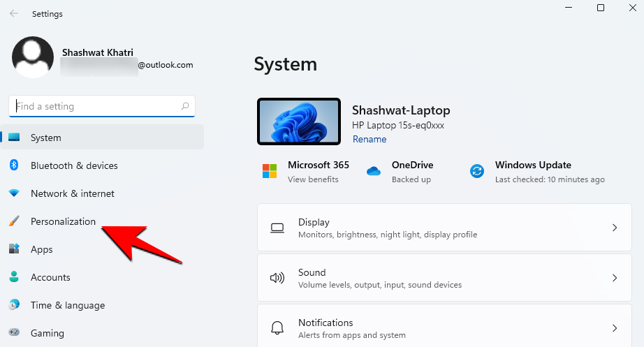Viewport: 644px width, 347px height.
Task: Select System in the sidebar menu
Action: pyautogui.click(x=46, y=138)
